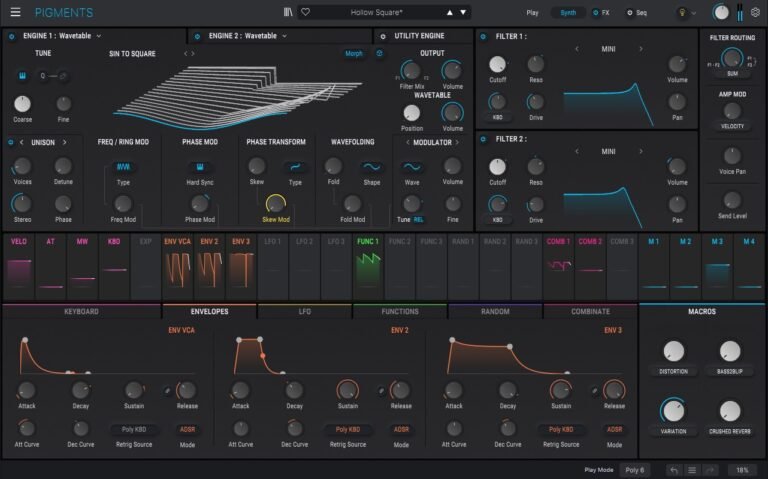Open the hamburger main menu

[15, 13]
